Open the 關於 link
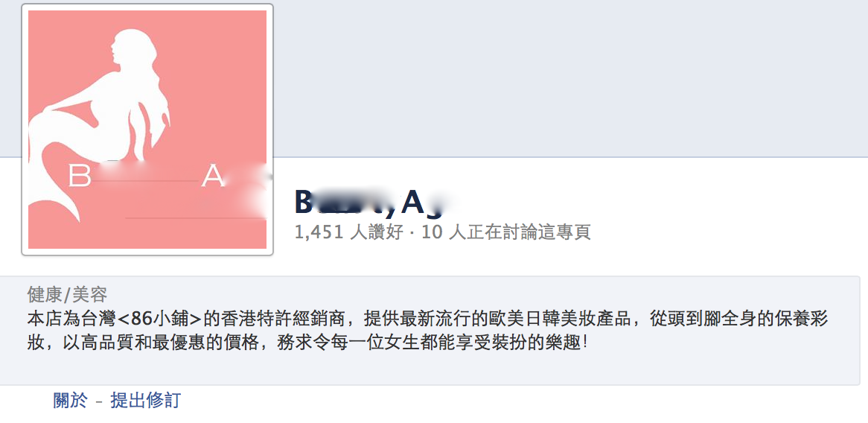 click(70, 401)
